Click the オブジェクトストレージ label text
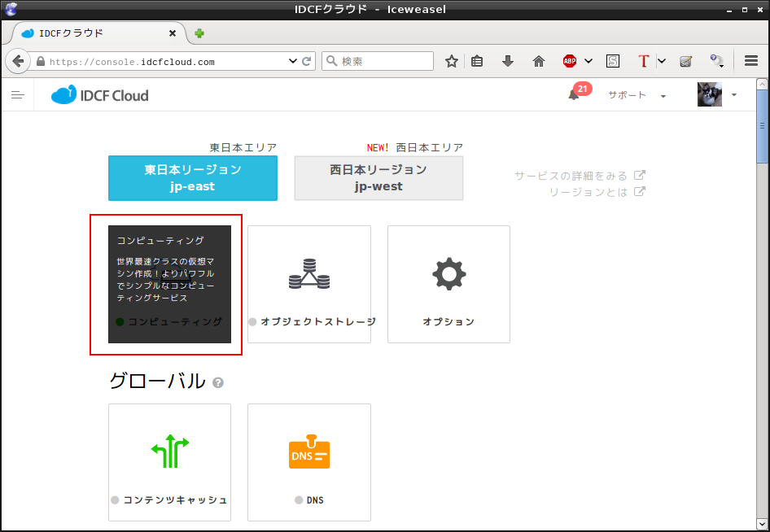Image resolution: width=770 pixels, height=532 pixels. [317, 322]
